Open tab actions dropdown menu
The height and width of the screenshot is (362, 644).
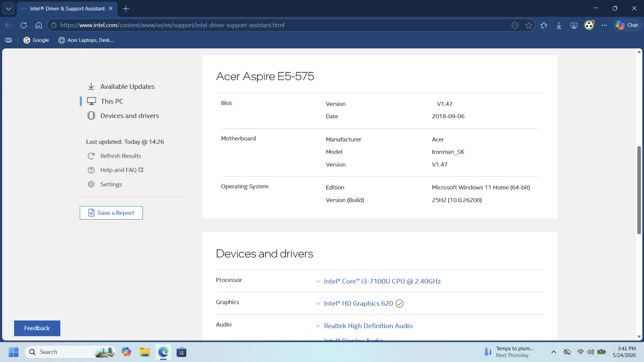[x=8, y=8]
